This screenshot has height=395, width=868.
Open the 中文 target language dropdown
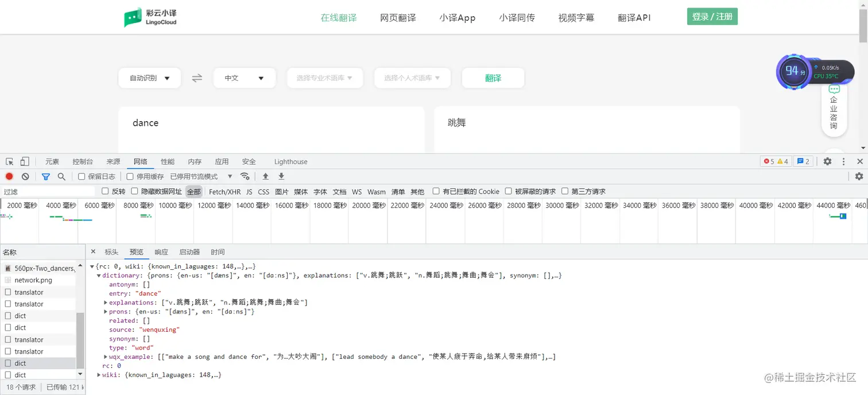pos(244,78)
